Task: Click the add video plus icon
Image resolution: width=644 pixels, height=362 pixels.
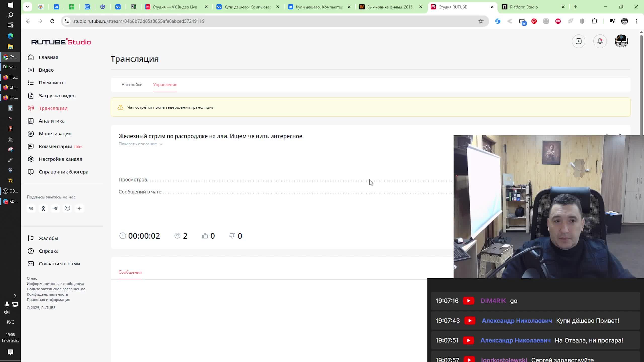Action: [578, 41]
